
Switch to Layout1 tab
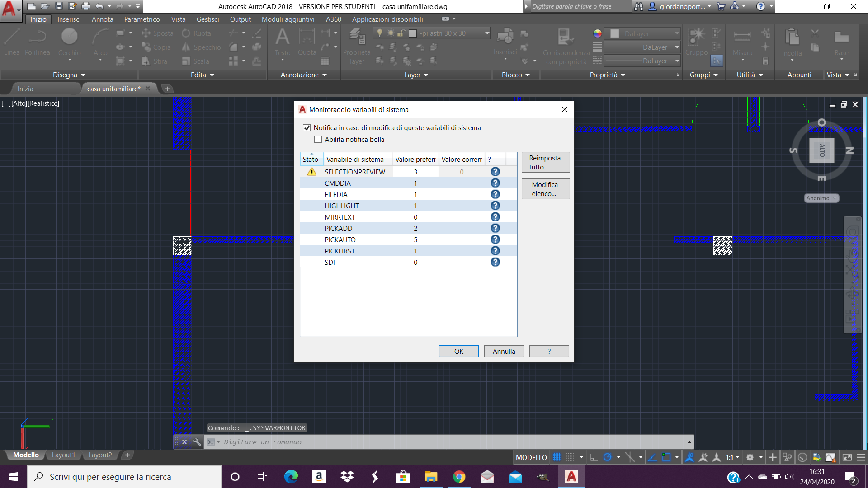point(63,455)
